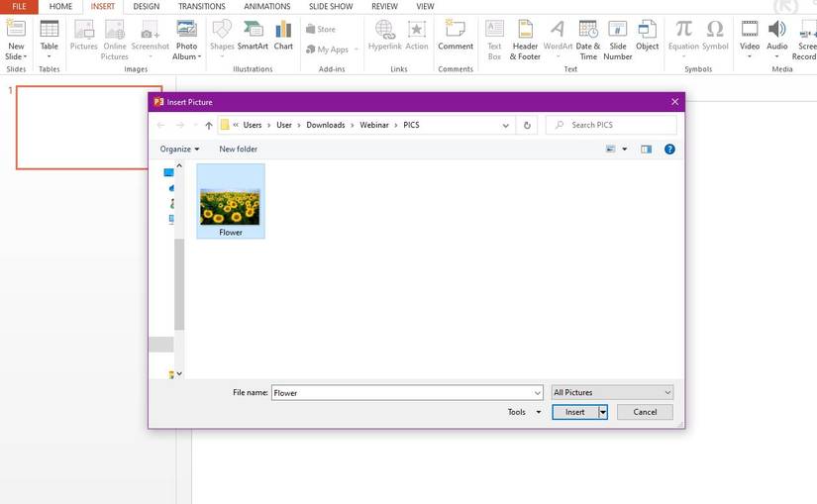Click the New folder button
The image size is (817, 504).
pyautogui.click(x=238, y=150)
